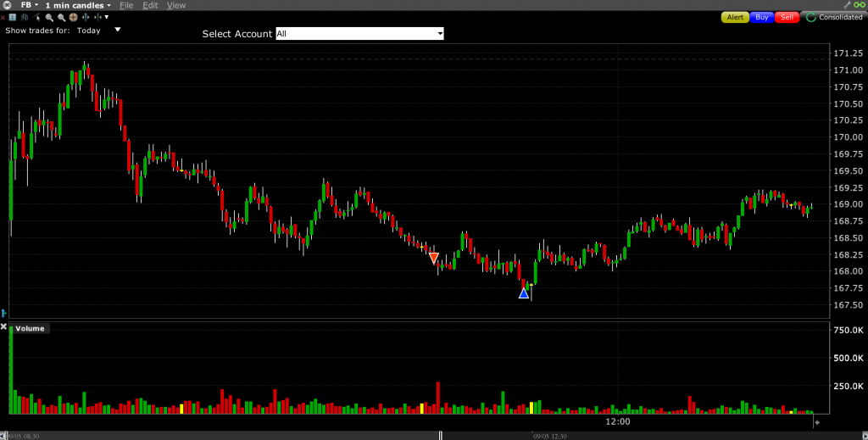Viewport: 868px width, 440px height.
Task: Click the first magnifier zoom icon
Action: 49,18
